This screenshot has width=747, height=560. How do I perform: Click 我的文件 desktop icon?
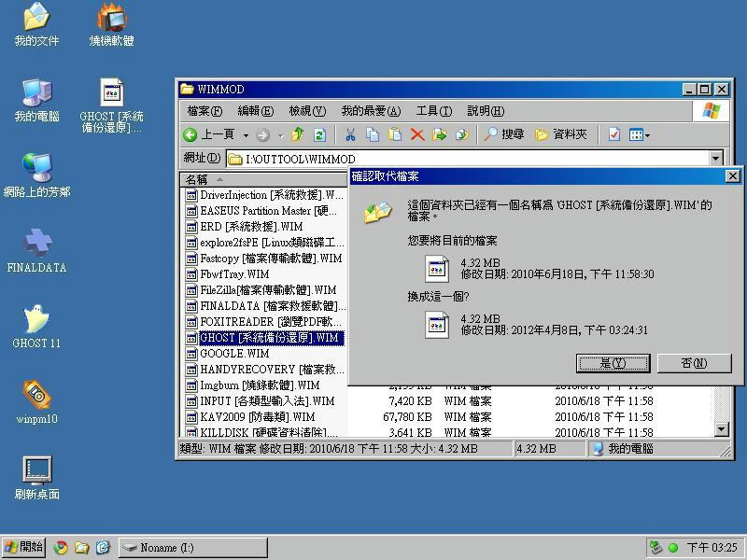pyautogui.click(x=36, y=25)
